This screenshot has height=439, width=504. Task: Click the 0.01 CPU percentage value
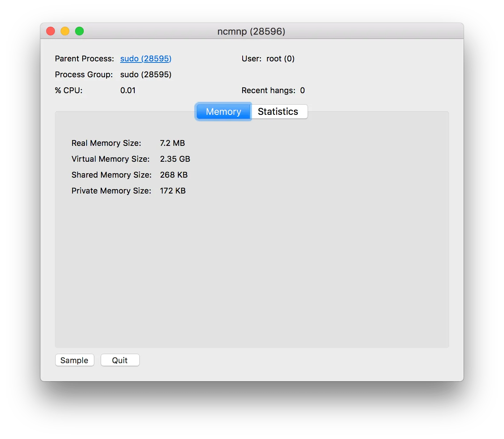(x=128, y=90)
